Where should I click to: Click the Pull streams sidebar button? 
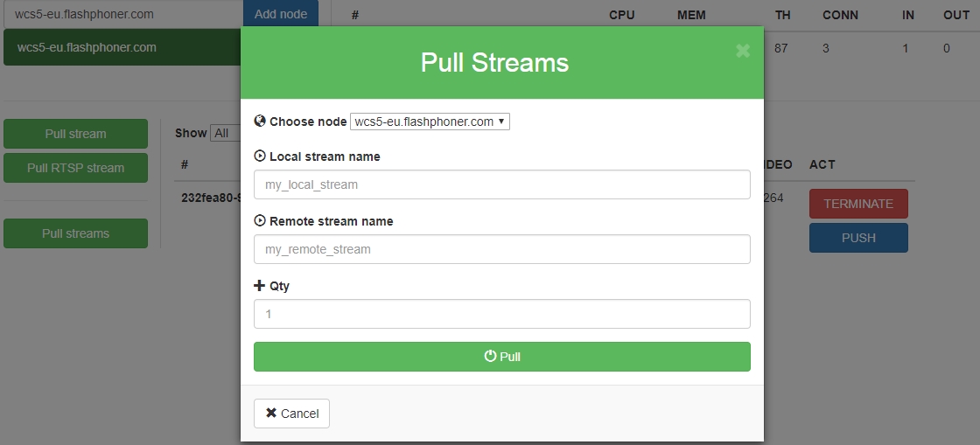pos(75,233)
